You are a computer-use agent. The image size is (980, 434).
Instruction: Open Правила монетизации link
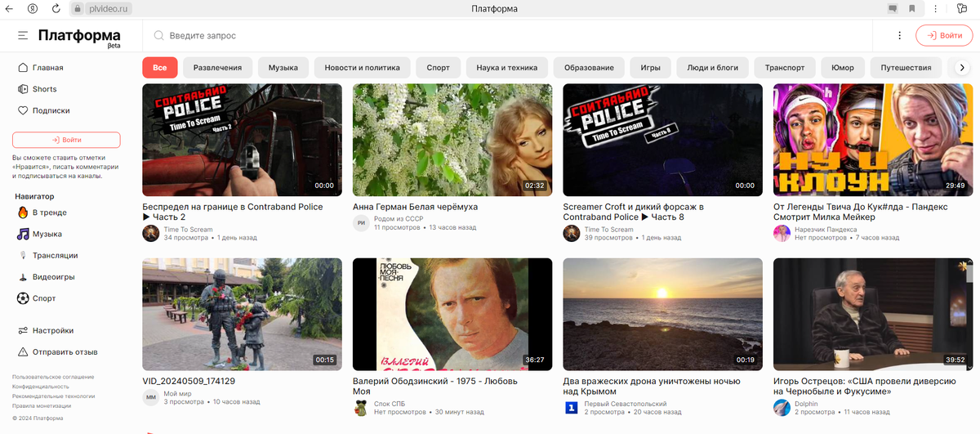click(42, 406)
